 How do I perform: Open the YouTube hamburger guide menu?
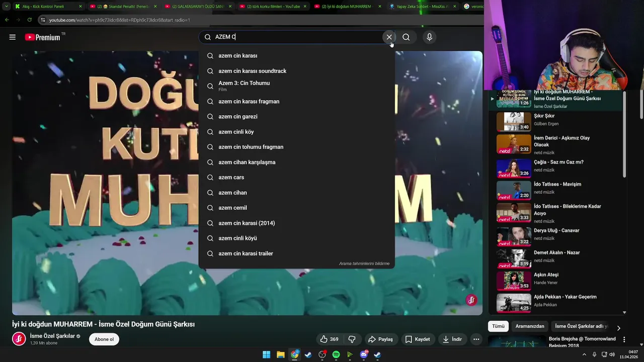[x=13, y=37]
